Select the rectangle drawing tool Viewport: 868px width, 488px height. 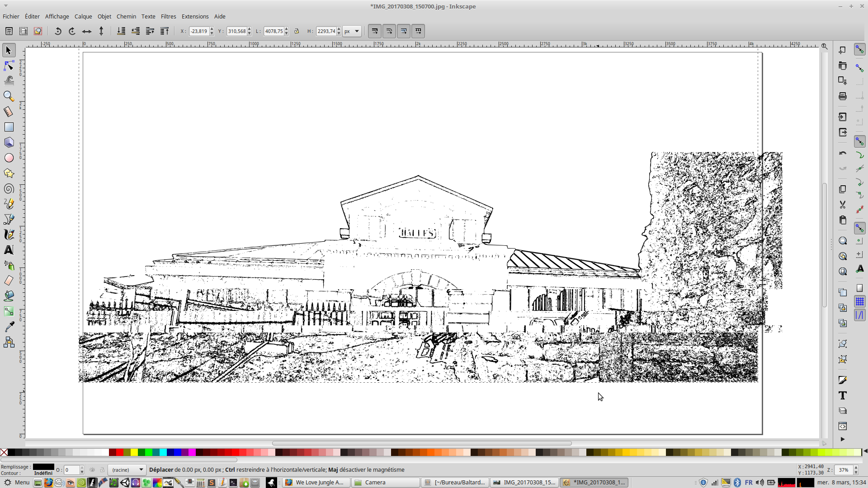pyautogui.click(x=9, y=127)
